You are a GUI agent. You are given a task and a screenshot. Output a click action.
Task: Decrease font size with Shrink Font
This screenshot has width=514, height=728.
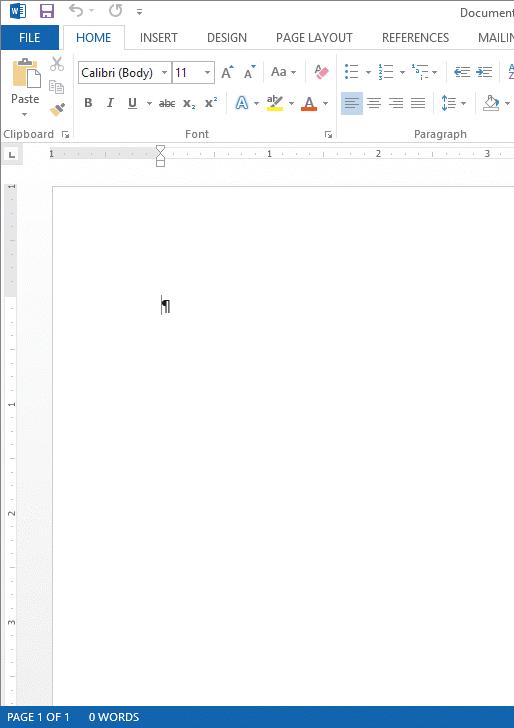point(250,72)
